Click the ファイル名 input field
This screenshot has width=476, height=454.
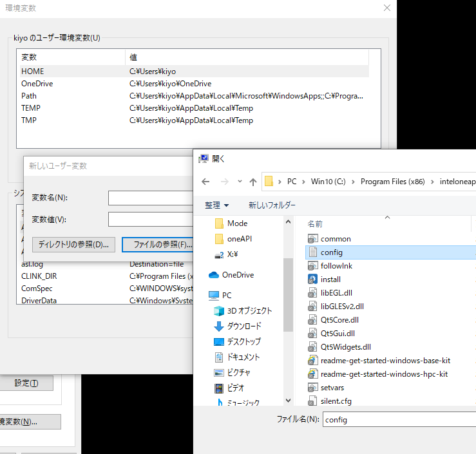399,419
